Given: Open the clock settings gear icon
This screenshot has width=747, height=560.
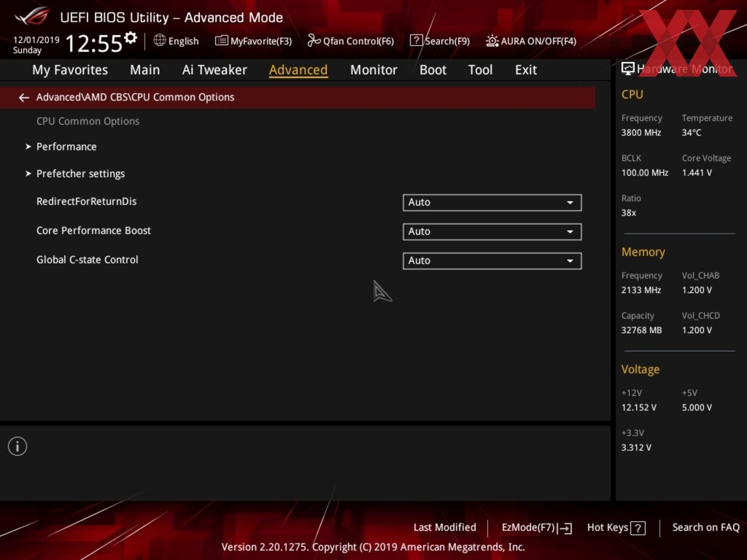Looking at the screenshot, I should tap(131, 38).
